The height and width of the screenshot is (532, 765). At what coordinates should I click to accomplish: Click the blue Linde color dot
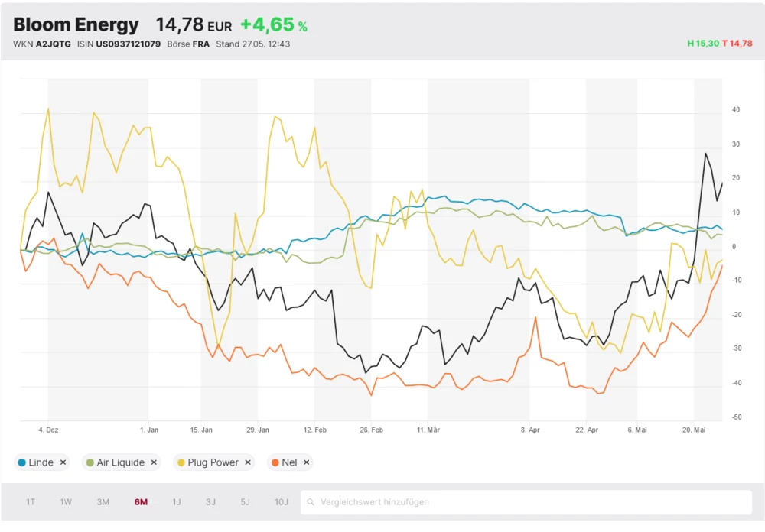pos(22,462)
